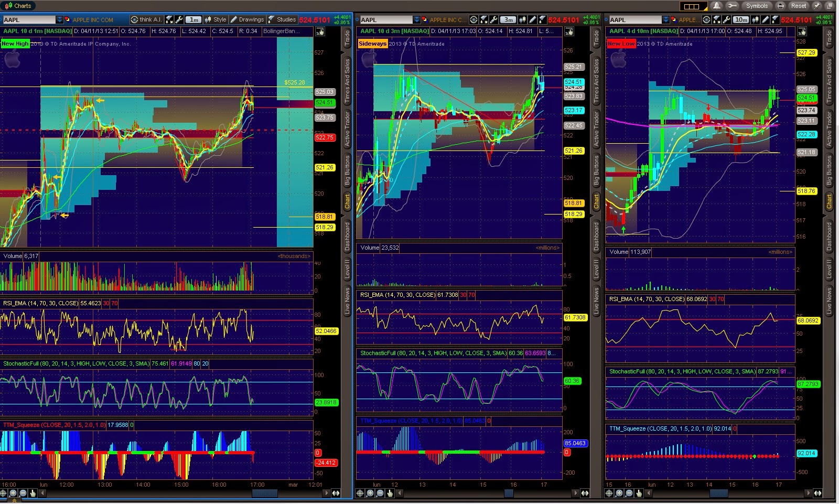Open the Trade side tab beside 1m chart
Screen dimensions: 839x504
point(347,39)
